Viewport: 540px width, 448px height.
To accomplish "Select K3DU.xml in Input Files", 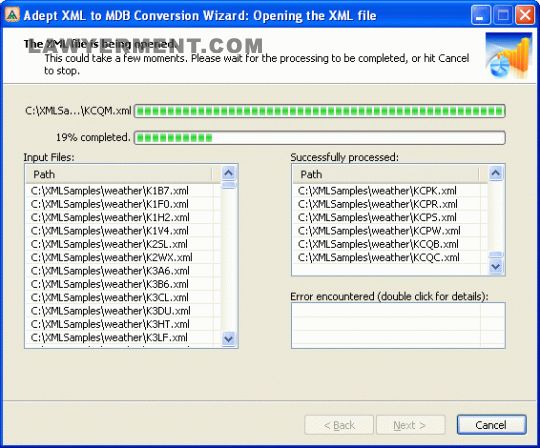I will 111,311.
